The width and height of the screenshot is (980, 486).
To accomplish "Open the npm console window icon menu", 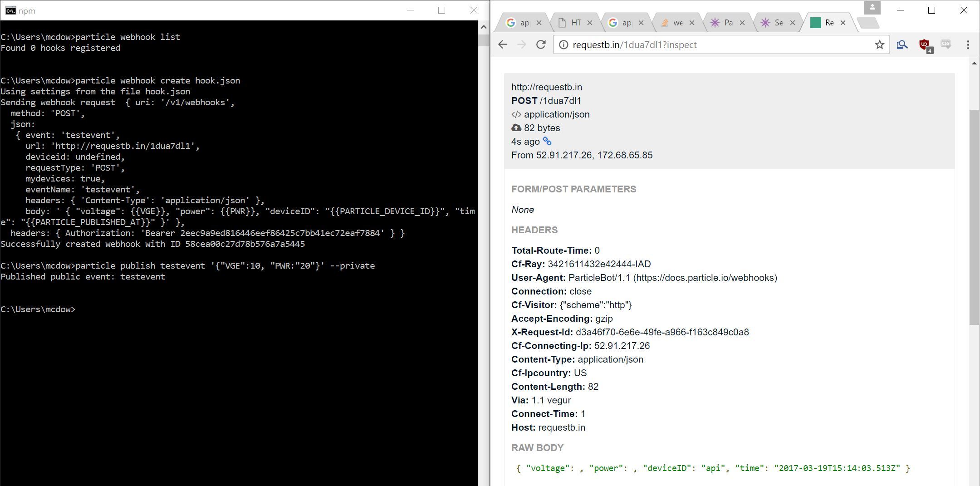I will click(10, 10).
